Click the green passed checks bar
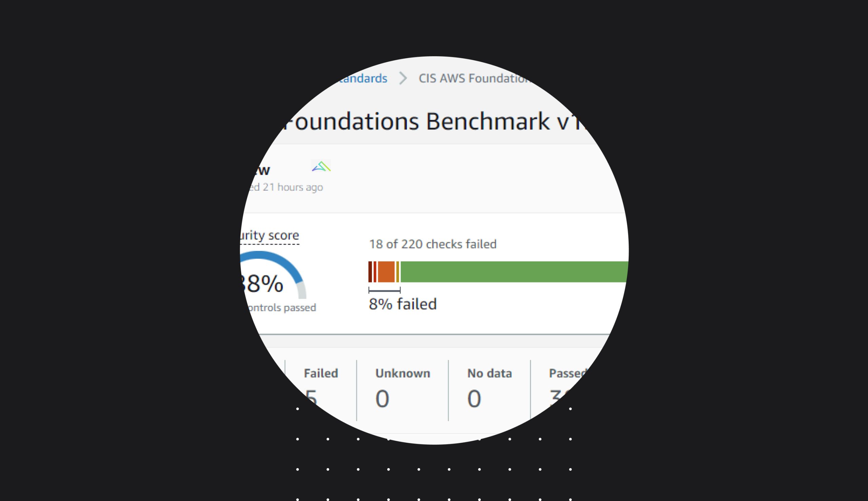This screenshot has height=501, width=868. pos(514,272)
